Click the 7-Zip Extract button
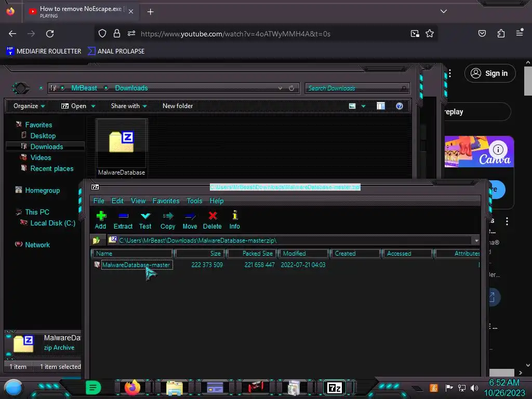Screen dimensions: 532x399 (123, 220)
